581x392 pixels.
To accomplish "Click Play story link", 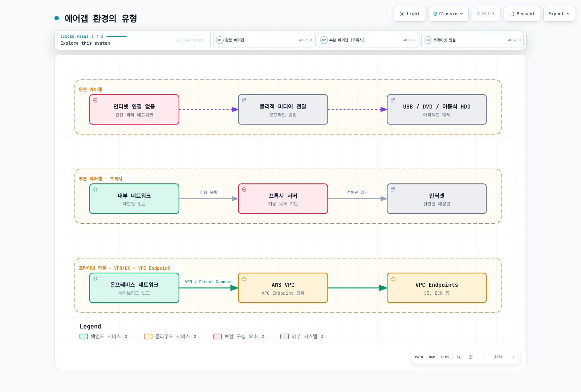I will point(190,40).
